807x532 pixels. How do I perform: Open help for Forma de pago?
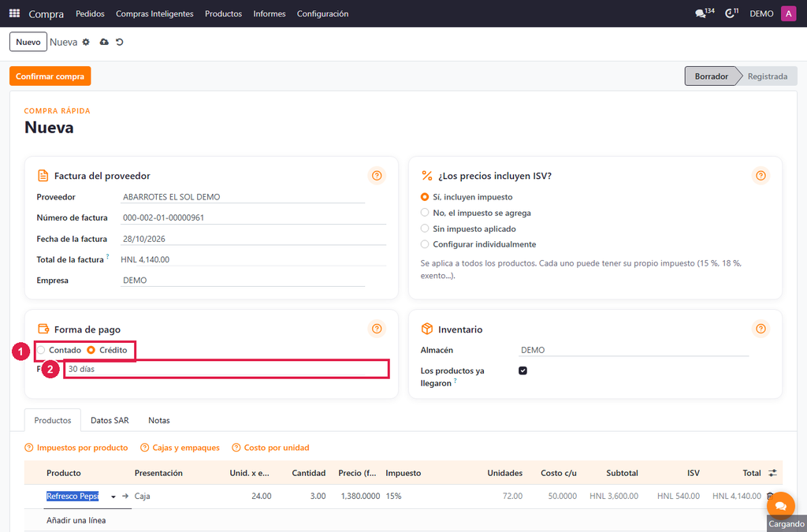click(377, 328)
